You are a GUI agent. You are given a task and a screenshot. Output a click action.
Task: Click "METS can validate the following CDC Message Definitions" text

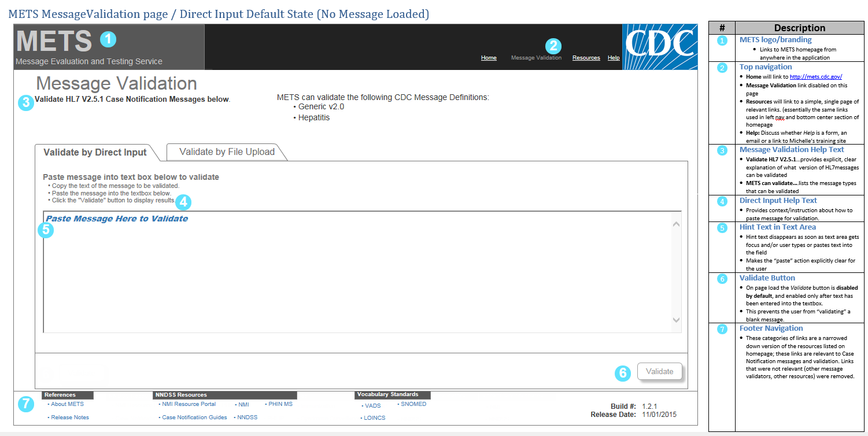tap(383, 97)
